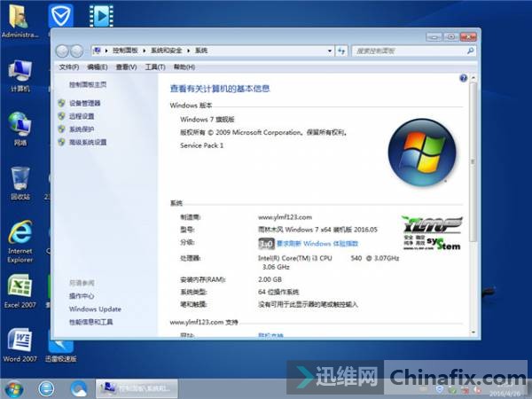
Task: Open the Recycle Bin (回收站) icon
Action: click(20, 184)
